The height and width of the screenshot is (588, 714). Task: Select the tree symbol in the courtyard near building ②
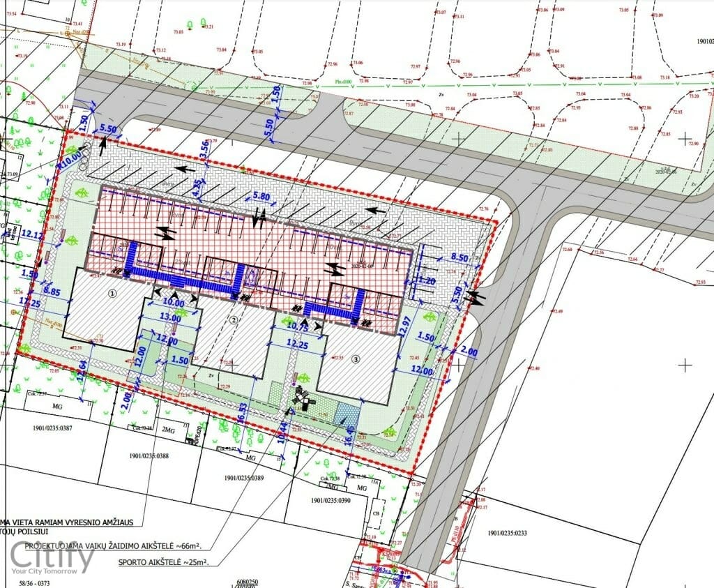(x=287, y=322)
